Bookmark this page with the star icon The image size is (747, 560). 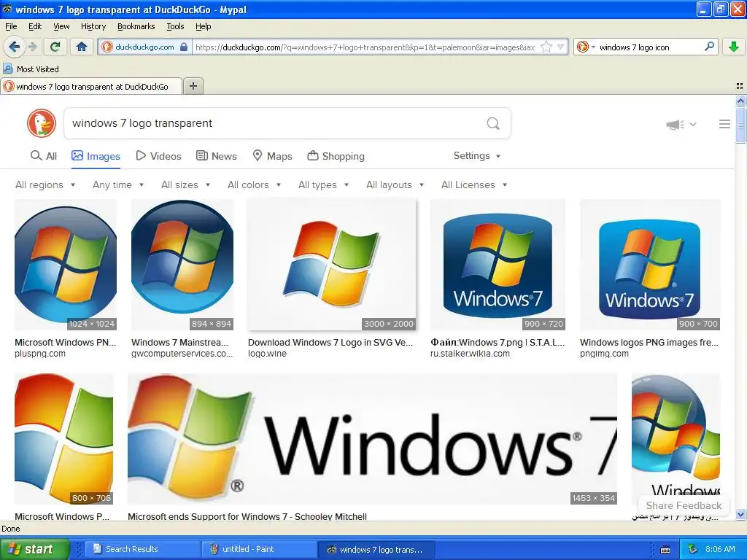pos(546,47)
